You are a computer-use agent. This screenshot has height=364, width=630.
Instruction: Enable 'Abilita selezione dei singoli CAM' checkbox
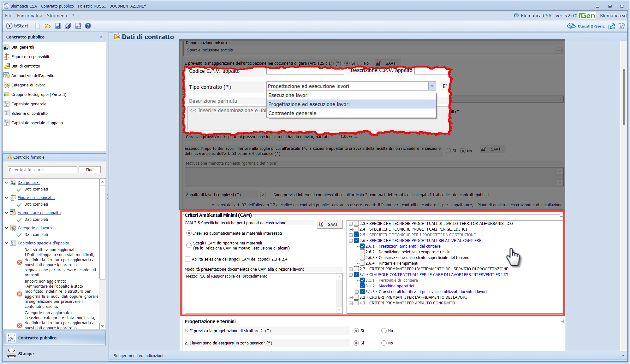point(188,259)
